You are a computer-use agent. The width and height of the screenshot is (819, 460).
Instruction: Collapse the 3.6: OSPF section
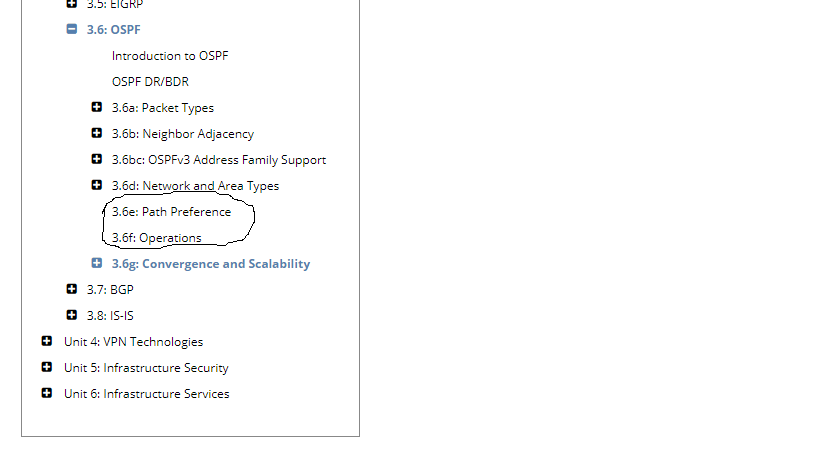(x=72, y=29)
